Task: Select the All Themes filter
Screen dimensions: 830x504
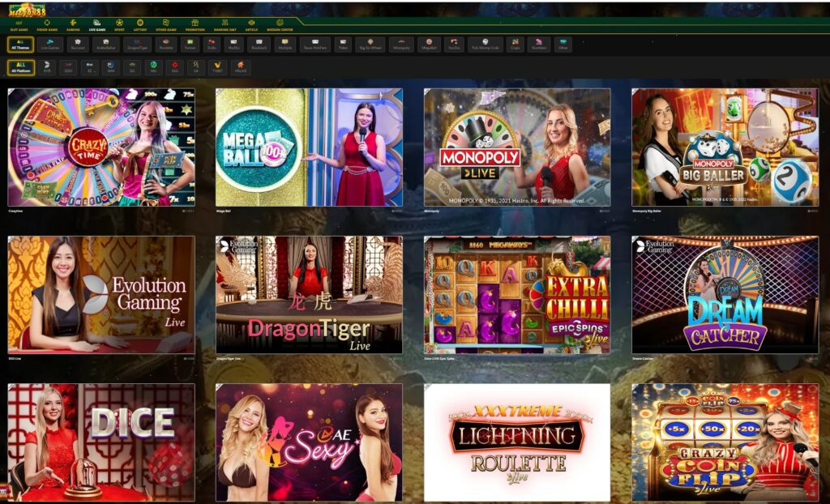Action: pyautogui.click(x=20, y=45)
